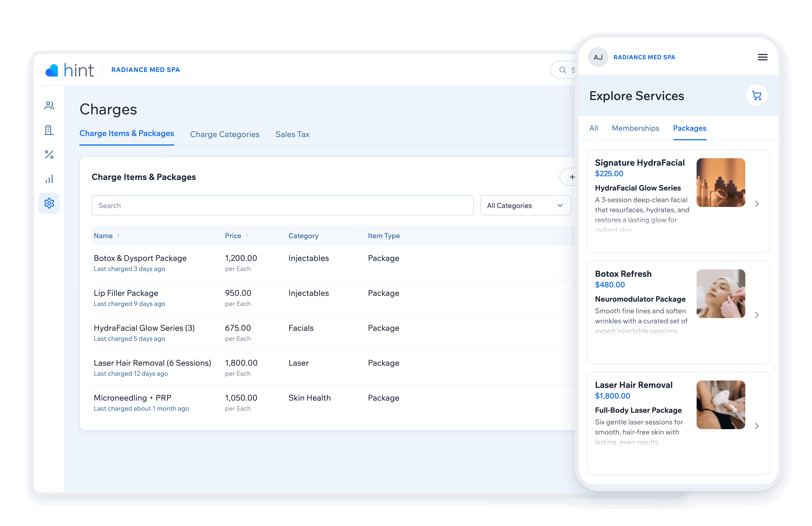Click "Last charged 3 days ago" text

pos(129,269)
